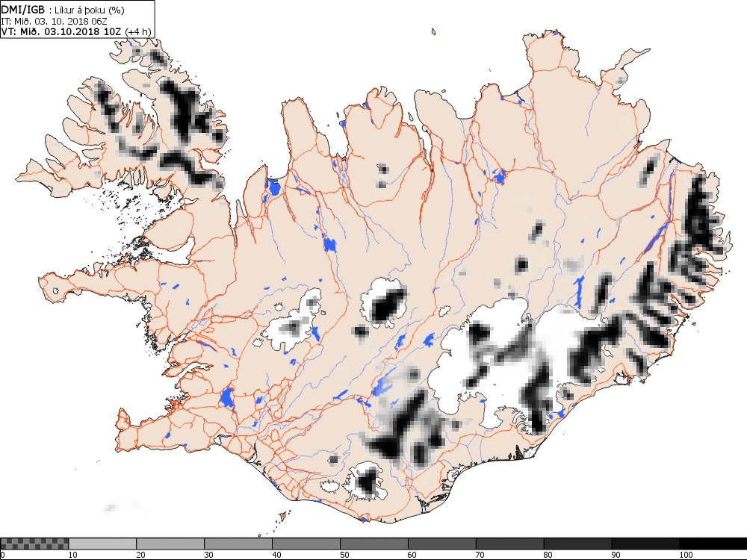Pick the black legend swatch above 100

point(713,544)
